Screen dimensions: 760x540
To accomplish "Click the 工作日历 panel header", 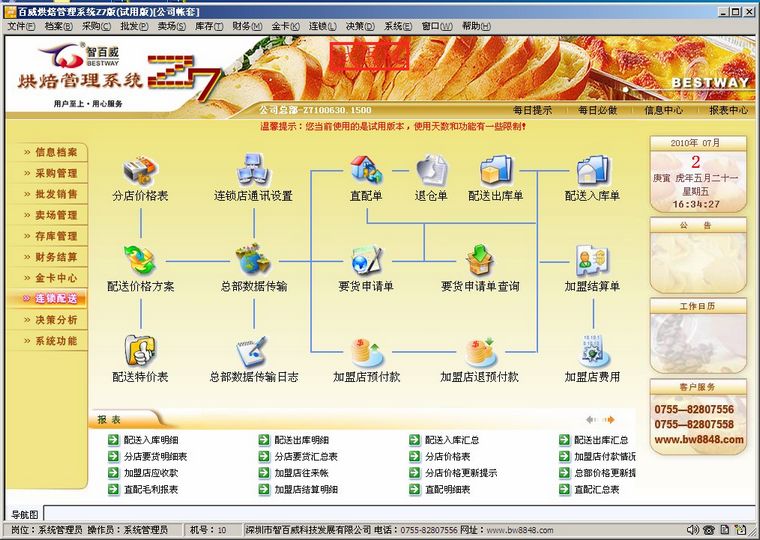I will point(697,306).
